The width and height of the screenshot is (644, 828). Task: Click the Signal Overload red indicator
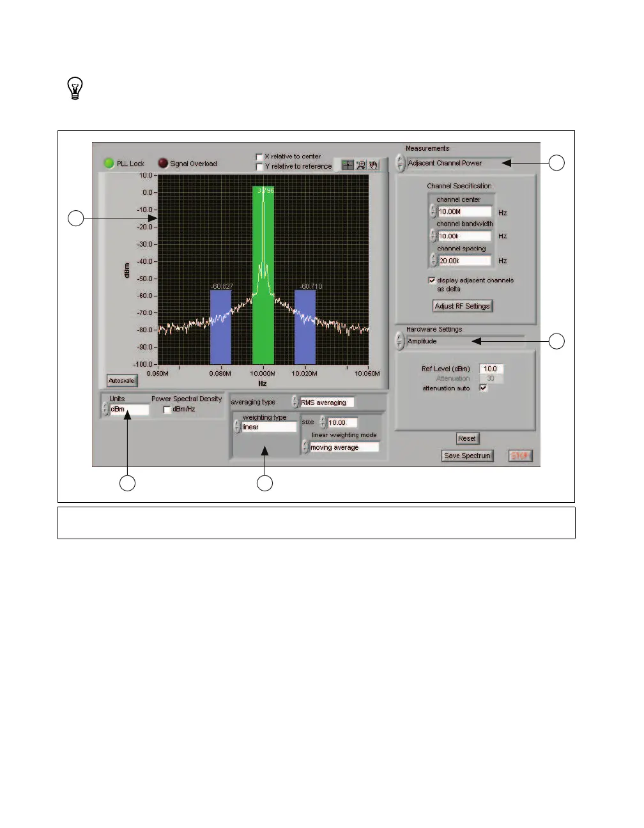pos(163,164)
